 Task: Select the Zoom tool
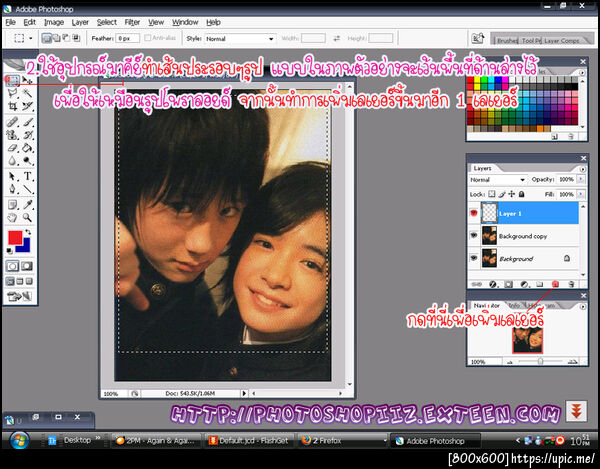(x=27, y=218)
